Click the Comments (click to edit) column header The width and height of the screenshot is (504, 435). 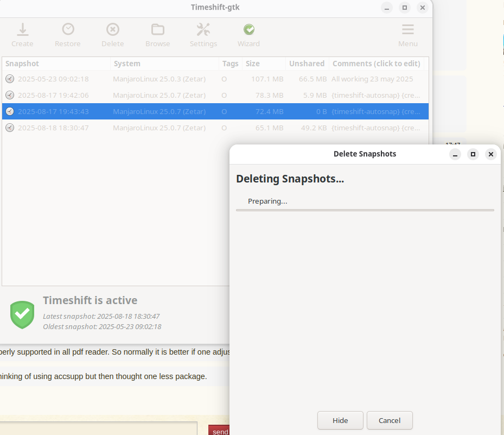[x=377, y=64]
